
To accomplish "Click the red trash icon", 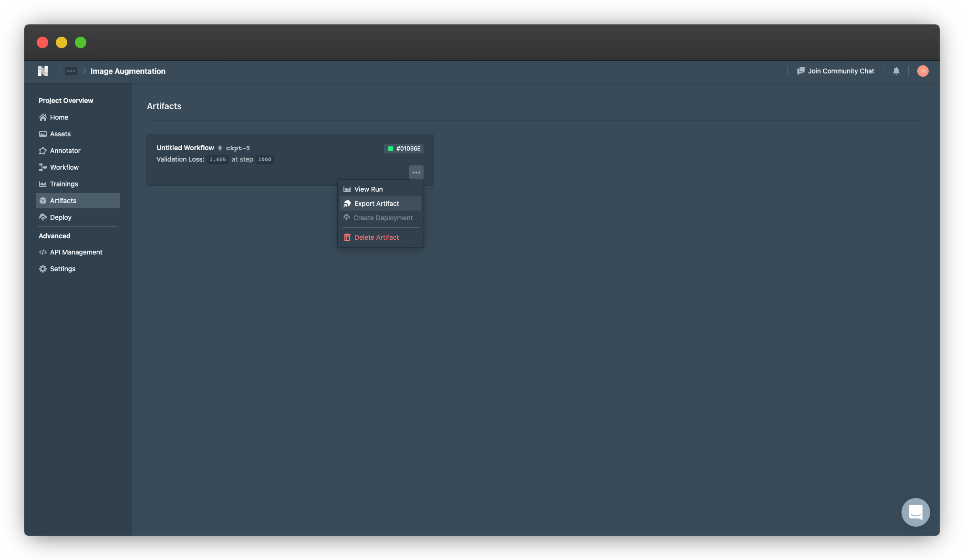I will (x=347, y=237).
